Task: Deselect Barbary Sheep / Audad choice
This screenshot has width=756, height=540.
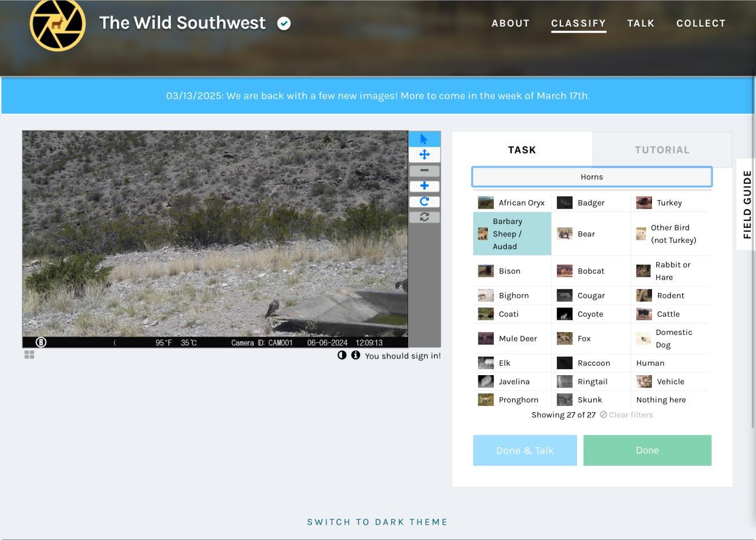Action: point(511,234)
